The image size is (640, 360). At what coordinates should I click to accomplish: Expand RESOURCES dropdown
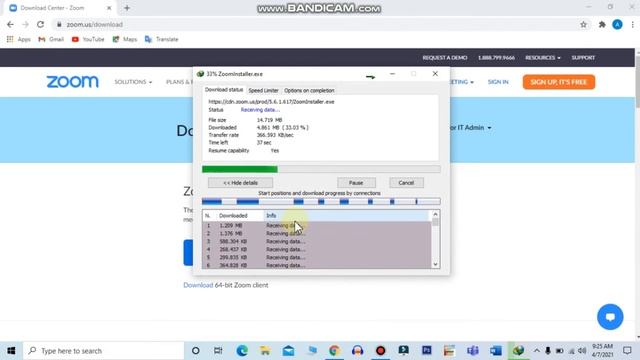542,58
